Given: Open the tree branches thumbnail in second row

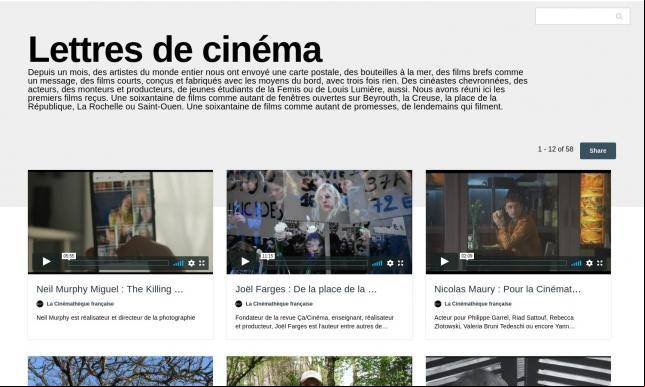Looking at the screenshot, I should coord(121,371).
